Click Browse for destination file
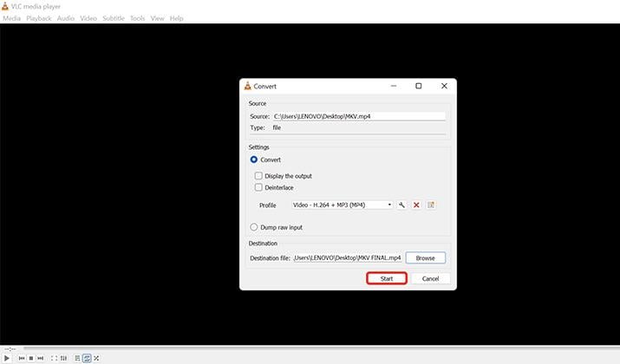The height and width of the screenshot is (364, 620). point(426,257)
